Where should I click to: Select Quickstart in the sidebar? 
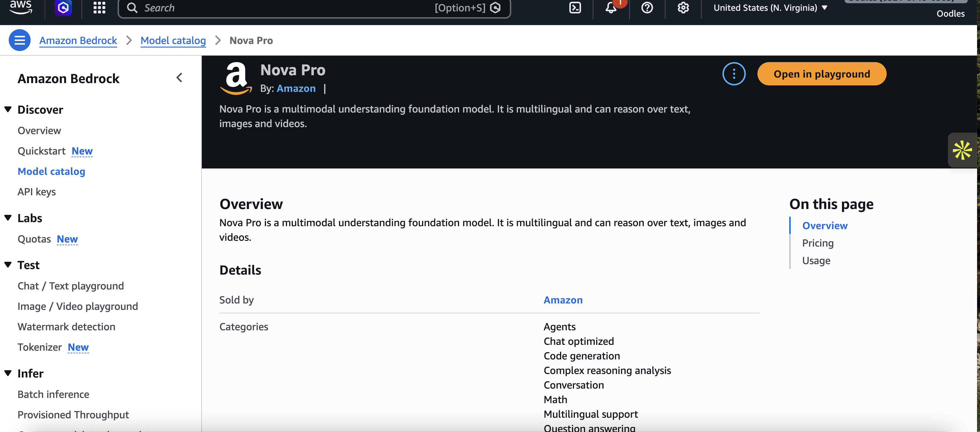pyautogui.click(x=41, y=151)
